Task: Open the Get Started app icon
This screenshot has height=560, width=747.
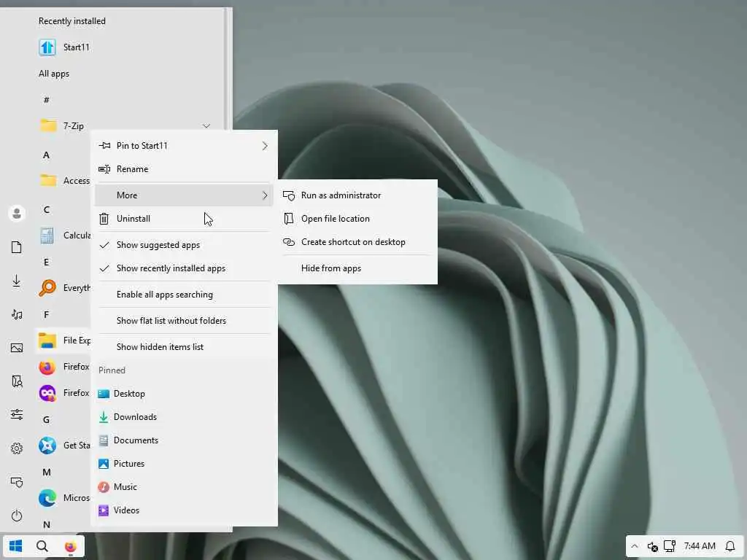Action: [x=47, y=446]
